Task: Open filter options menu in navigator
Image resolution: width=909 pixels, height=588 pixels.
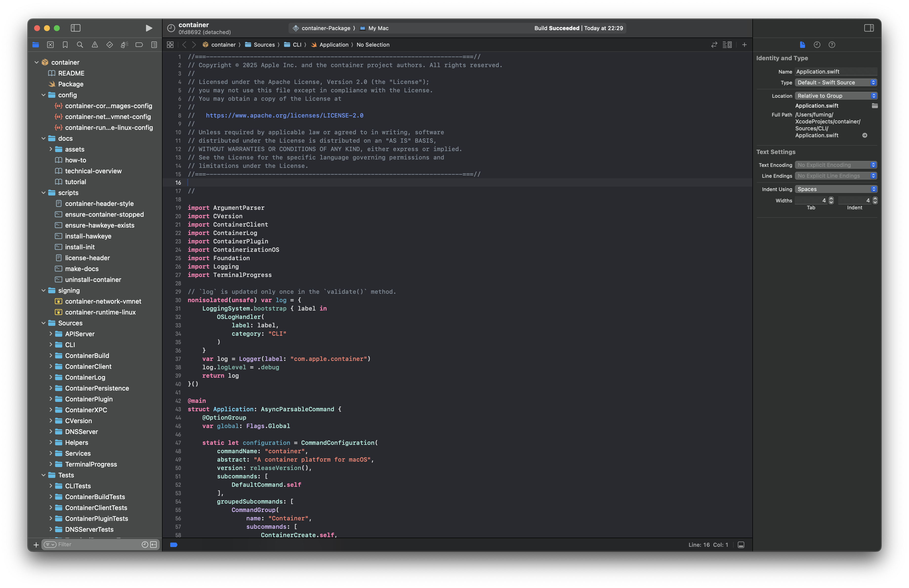Action: tap(50, 545)
